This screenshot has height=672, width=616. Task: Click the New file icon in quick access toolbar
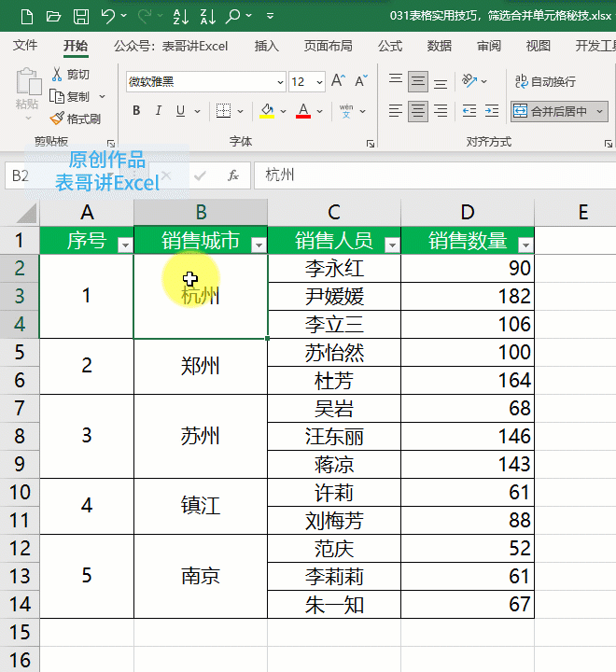coord(27,16)
